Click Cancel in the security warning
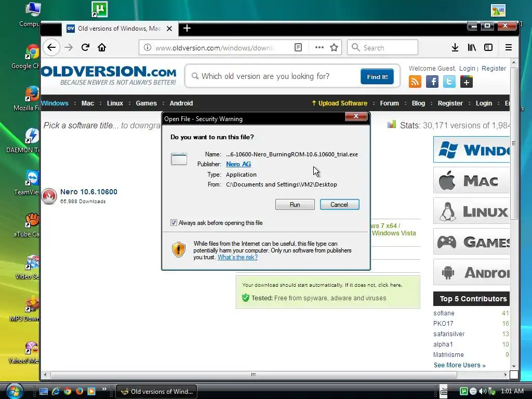The image size is (532, 399). click(x=339, y=205)
